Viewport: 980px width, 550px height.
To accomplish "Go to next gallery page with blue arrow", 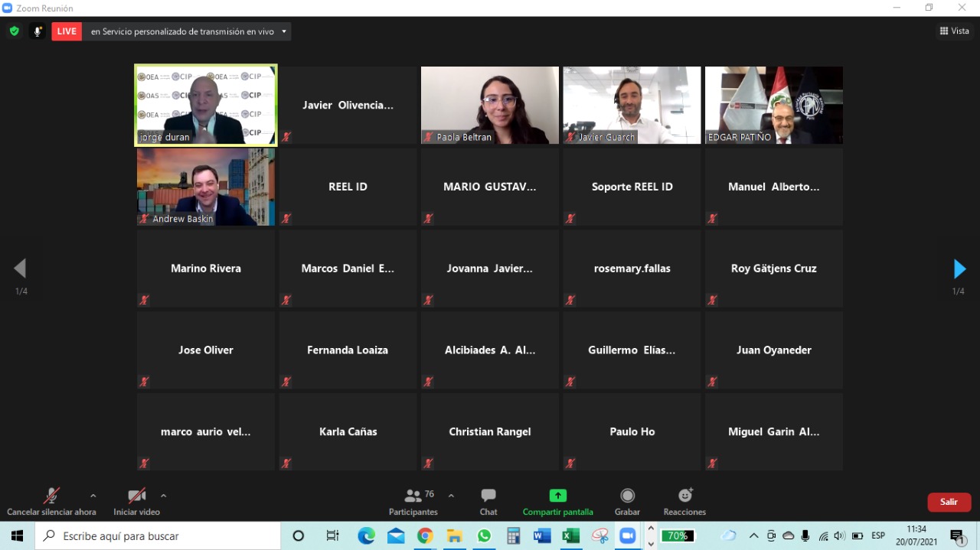I will click(x=959, y=268).
